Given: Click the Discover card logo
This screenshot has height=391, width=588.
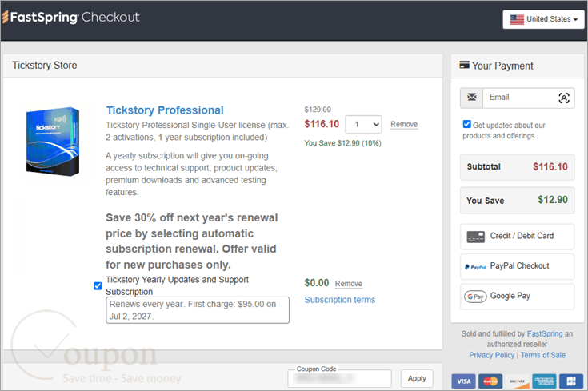Looking at the screenshot, I should coord(517,381).
